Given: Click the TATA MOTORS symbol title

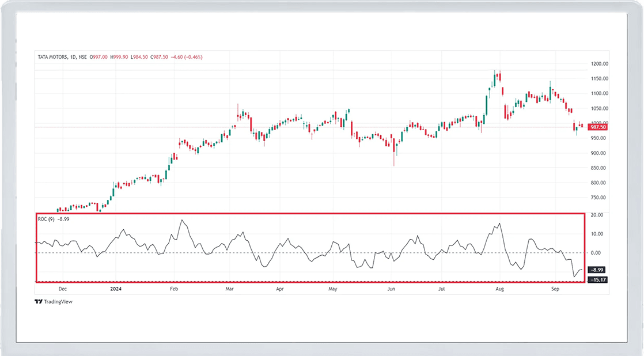Looking at the screenshot, I should [54, 57].
